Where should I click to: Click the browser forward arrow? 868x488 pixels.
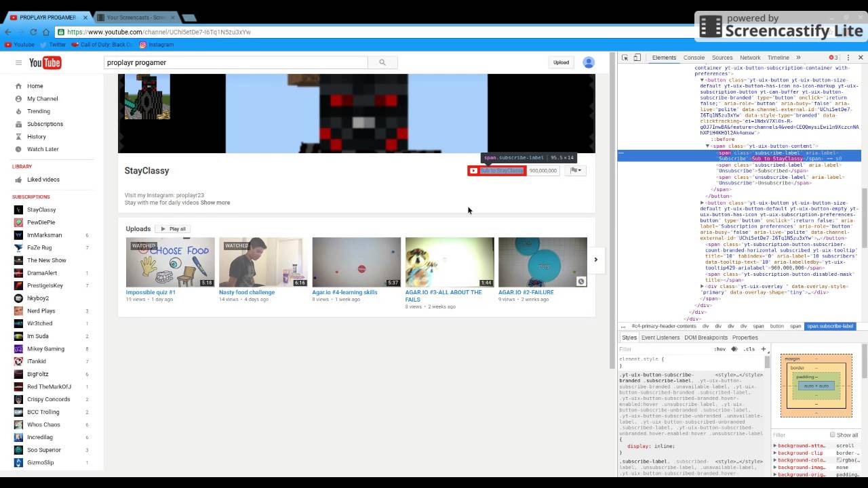pyautogui.click(x=20, y=32)
